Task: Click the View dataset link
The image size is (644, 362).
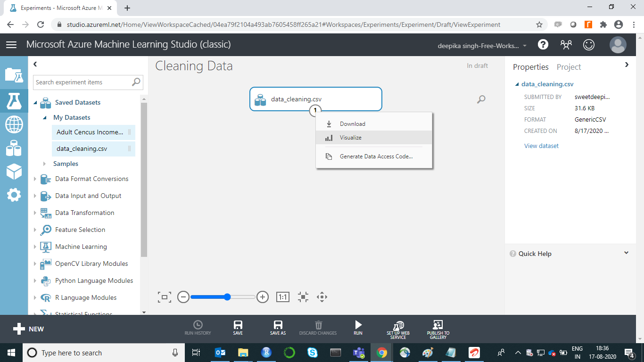Action: point(541,146)
